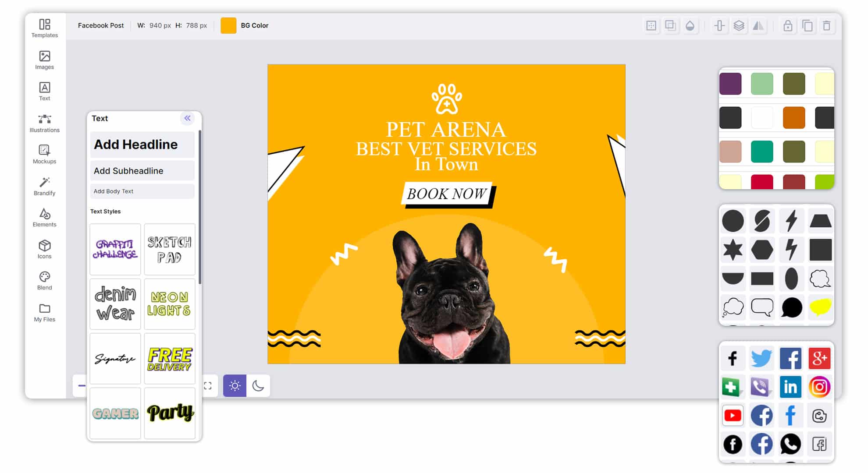Image resolution: width=868 pixels, height=473 pixels.
Task: Open the Mockups panel
Action: 44,154
